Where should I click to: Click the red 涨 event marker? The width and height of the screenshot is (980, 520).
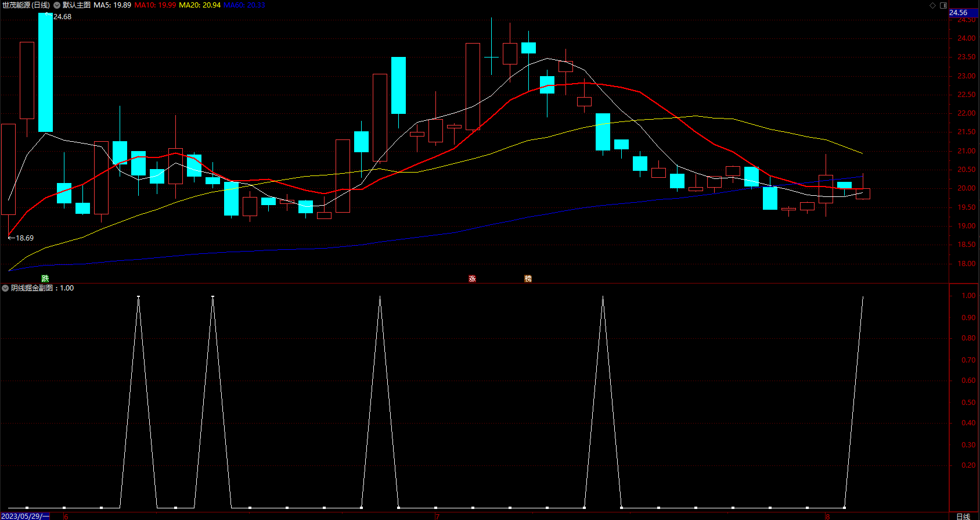[473, 279]
